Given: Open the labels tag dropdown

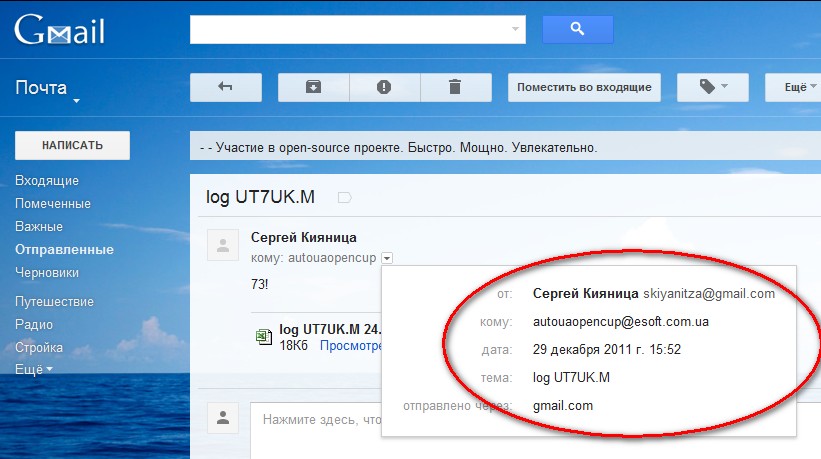Looking at the screenshot, I should point(713,87).
